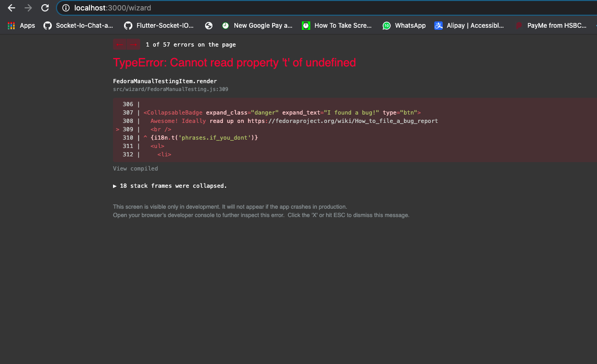Expand the 18 collapsed stack frames

pos(170,186)
